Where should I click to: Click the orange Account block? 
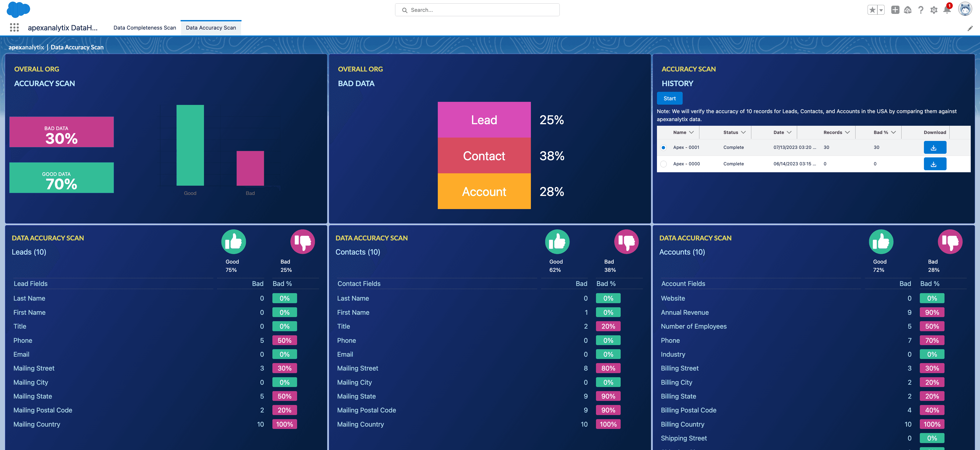(484, 191)
